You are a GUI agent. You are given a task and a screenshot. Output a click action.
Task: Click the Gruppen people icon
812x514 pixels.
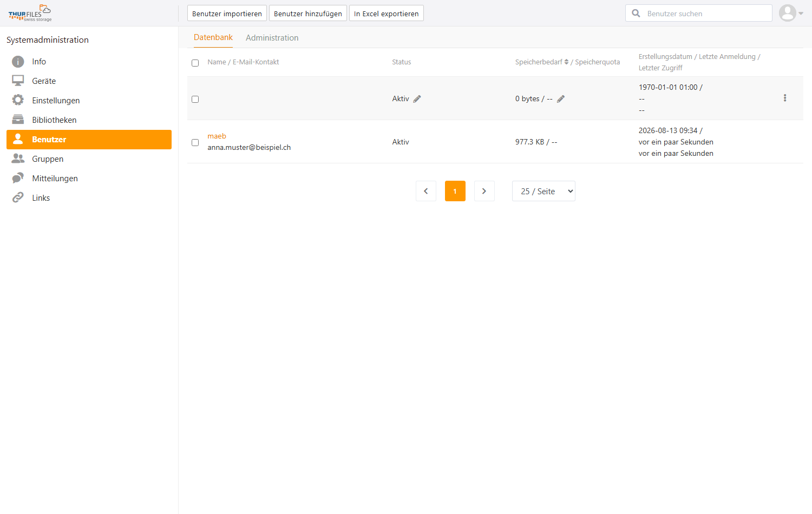tap(18, 159)
